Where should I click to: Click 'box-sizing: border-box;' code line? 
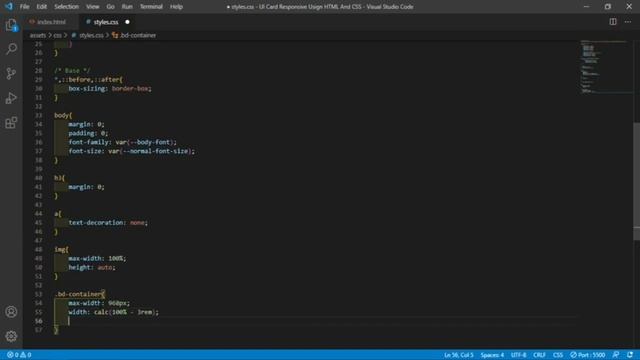[x=110, y=89]
